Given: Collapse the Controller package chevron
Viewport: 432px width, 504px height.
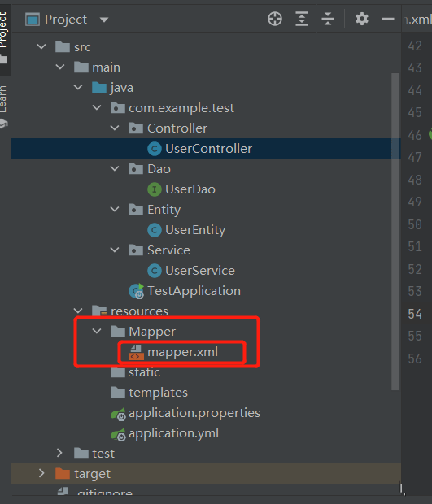Looking at the screenshot, I should pyautogui.click(x=115, y=128).
